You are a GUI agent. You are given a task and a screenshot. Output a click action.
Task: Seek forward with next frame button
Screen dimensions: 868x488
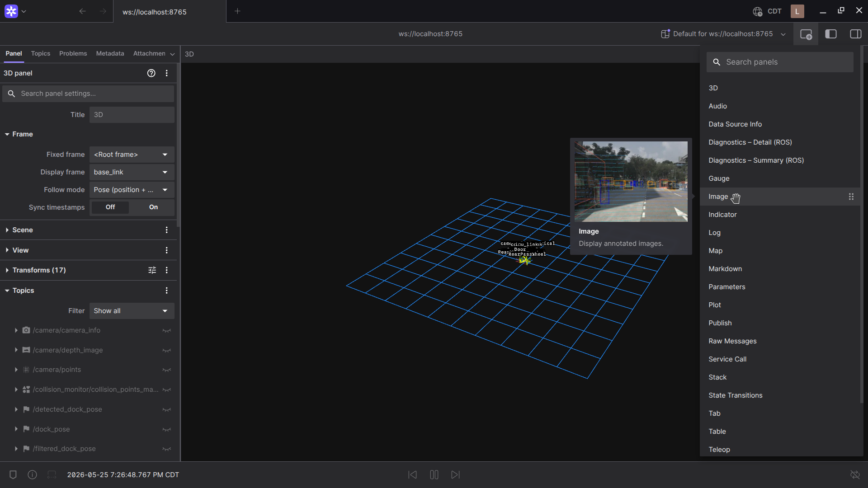[x=456, y=474]
